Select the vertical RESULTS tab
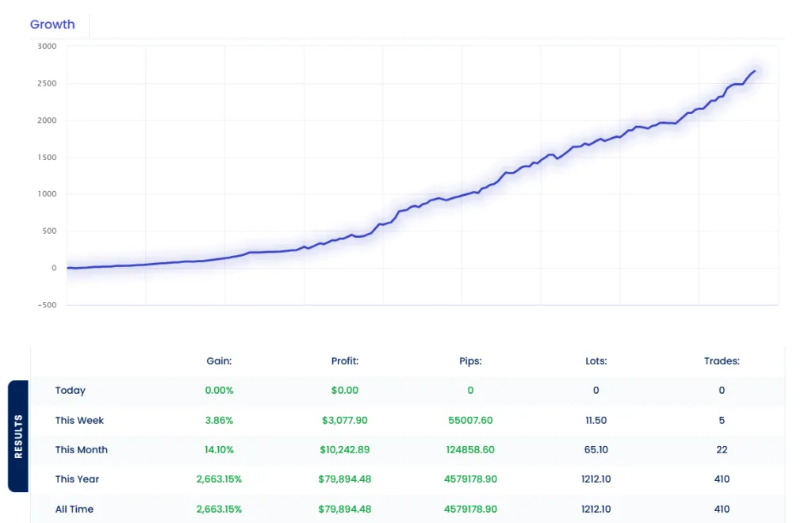This screenshot has width=812, height=523. [17, 434]
